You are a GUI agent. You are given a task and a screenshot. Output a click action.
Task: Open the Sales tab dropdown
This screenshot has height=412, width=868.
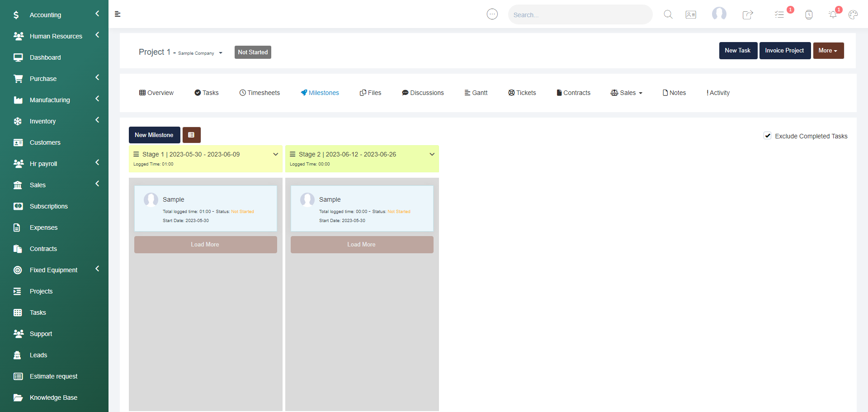pos(627,93)
